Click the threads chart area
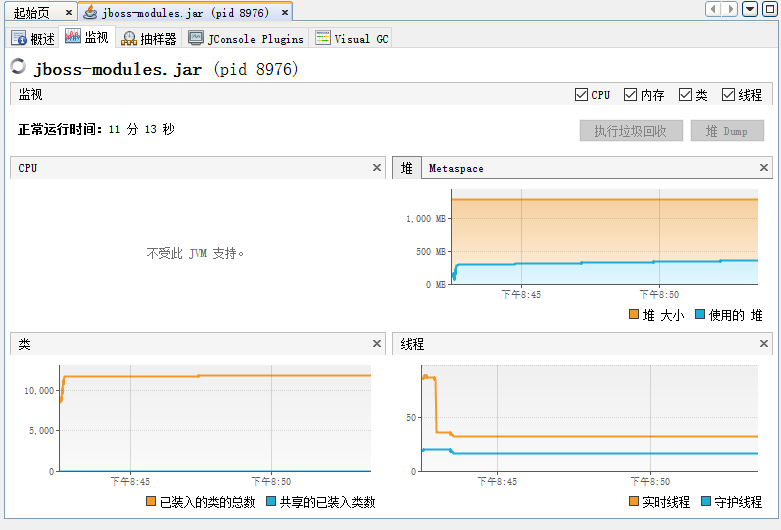781x530 pixels. pos(590,418)
